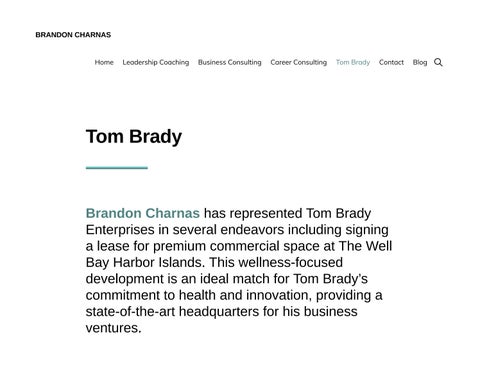Screen dimensions: 480x371
Task: Go to the Home page
Action: click(x=104, y=62)
